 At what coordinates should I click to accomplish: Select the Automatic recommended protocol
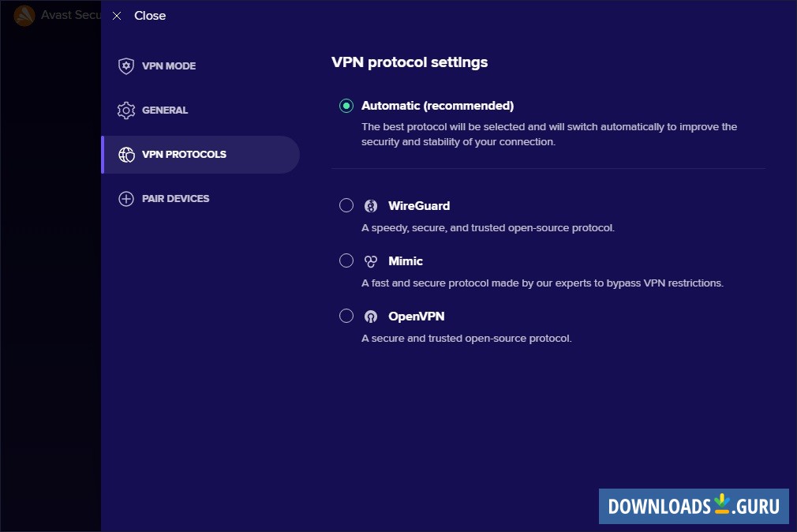pyautogui.click(x=346, y=105)
